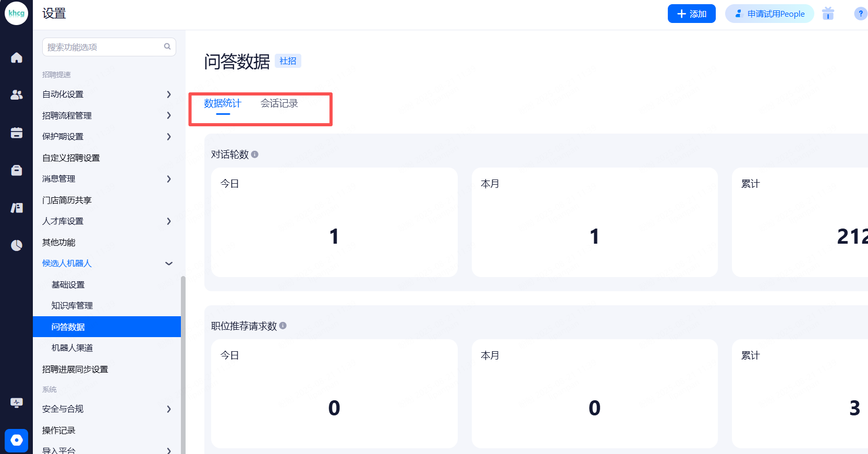Screen dimensions: 868x454
Task: Click the blue 添加 button
Action: click(691, 14)
